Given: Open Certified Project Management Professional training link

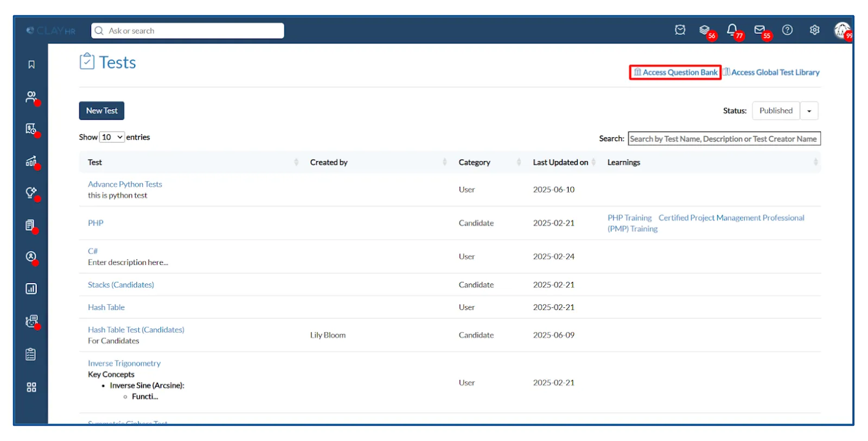Looking at the screenshot, I should [706, 223].
